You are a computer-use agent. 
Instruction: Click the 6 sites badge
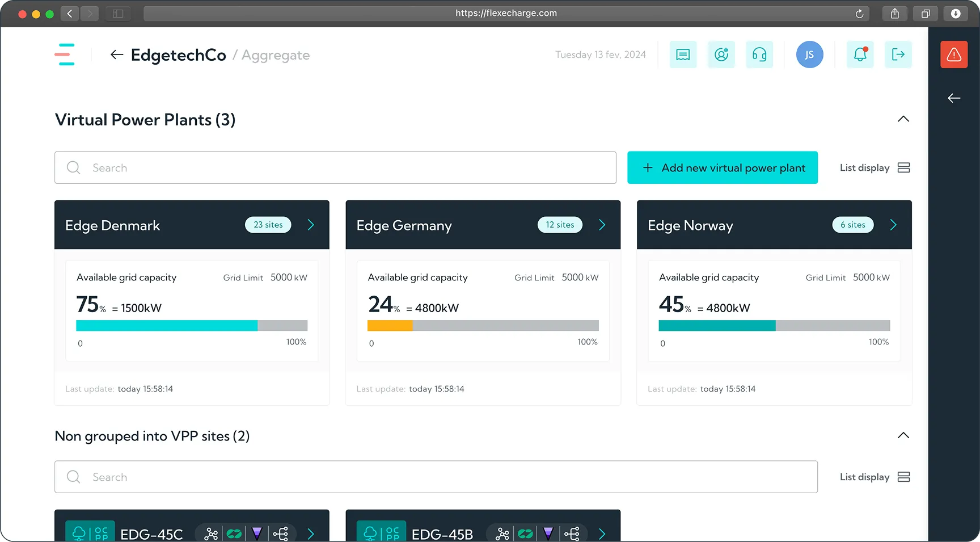[x=853, y=225]
